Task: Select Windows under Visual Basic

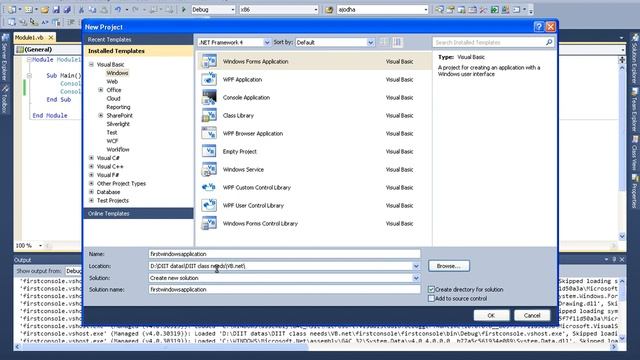Action: [x=117, y=73]
